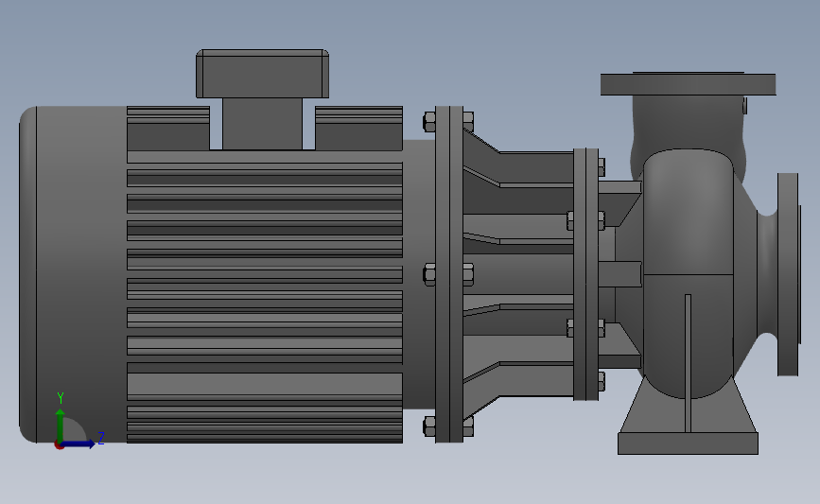This screenshot has width=820, height=504.
Task: Select the motor terminal box on top
Action: [263, 74]
